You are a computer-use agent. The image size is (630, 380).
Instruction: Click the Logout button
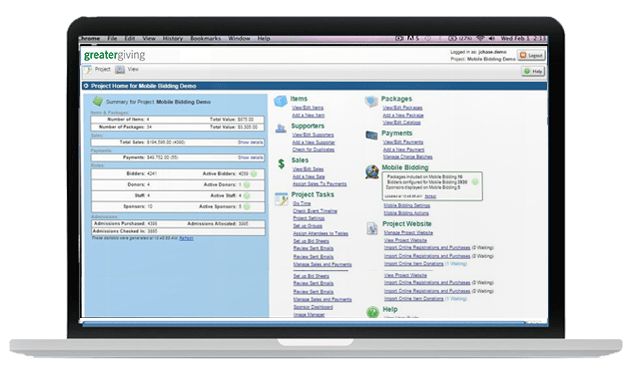click(531, 55)
